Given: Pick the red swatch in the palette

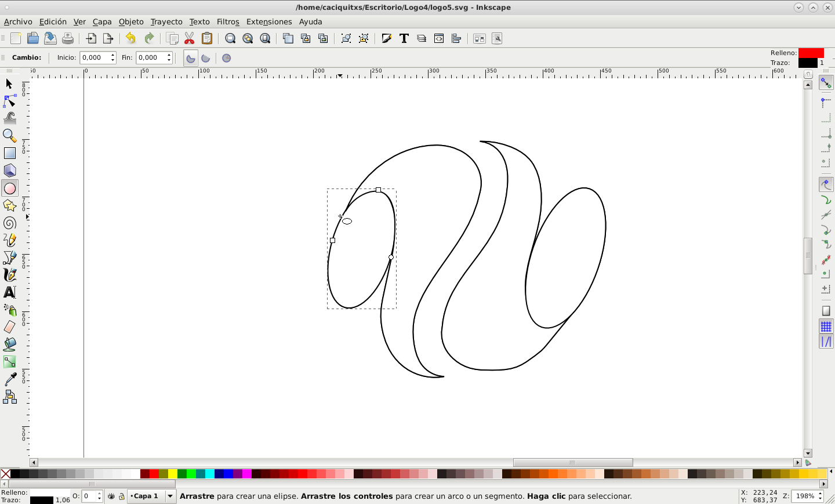Looking at the screenshot, I should pyautogui.click(x=154, y=474).
